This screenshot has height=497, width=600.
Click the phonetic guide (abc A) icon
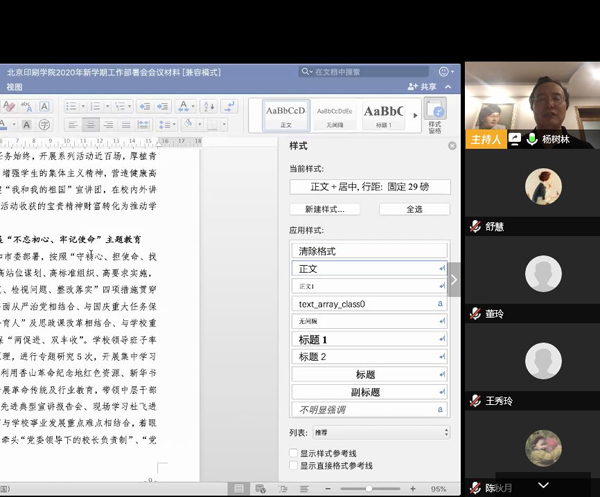26,106
